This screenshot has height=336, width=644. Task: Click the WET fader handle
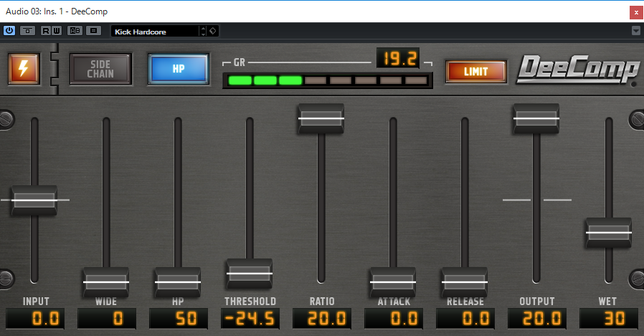pos(609,233)
